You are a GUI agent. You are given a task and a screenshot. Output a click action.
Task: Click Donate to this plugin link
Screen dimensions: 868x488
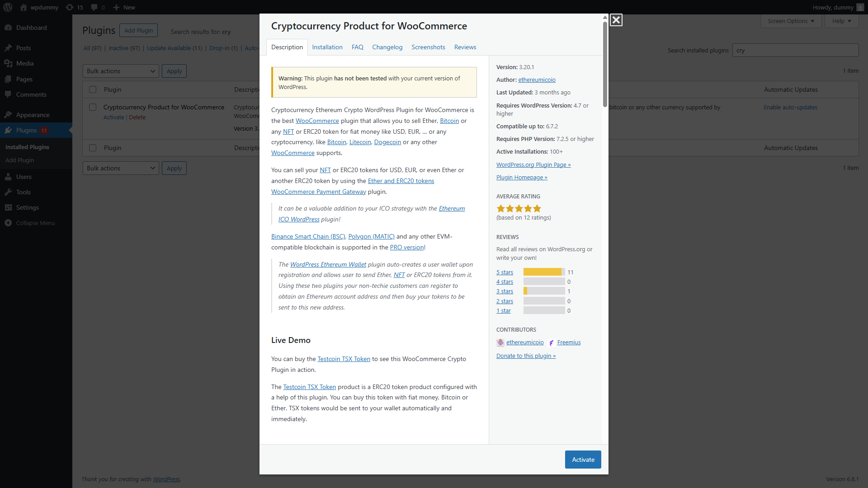click(526, 356)
